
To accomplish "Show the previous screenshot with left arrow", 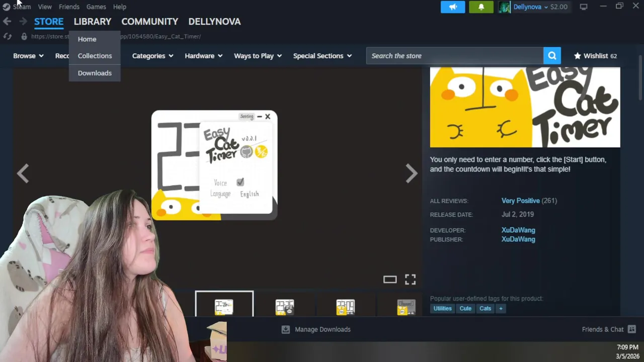I will click(23, 173).
